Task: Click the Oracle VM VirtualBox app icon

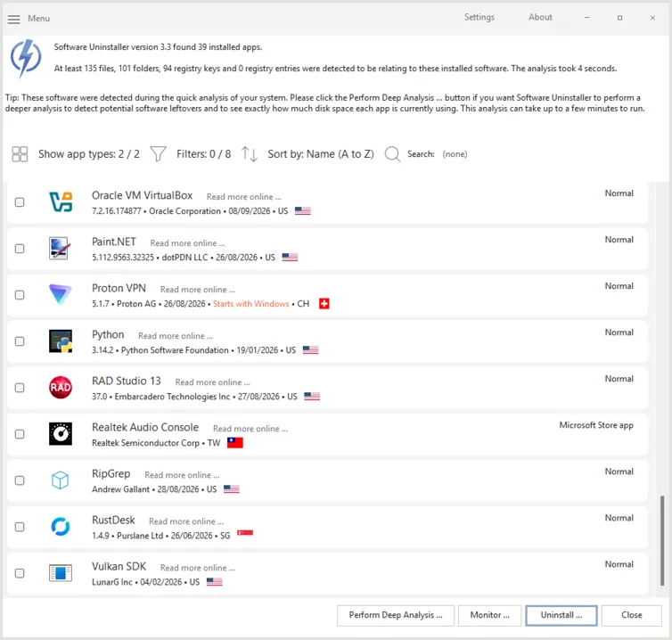Action: (x=61, y=202)
